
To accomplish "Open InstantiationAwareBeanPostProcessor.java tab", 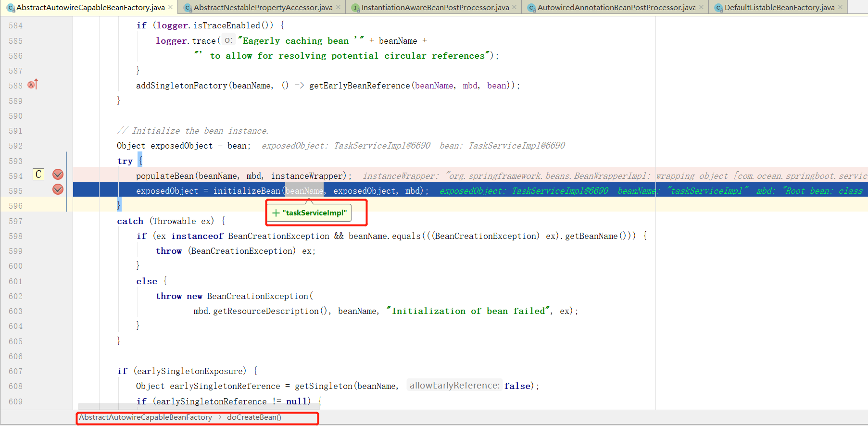I will click(435, 7).
